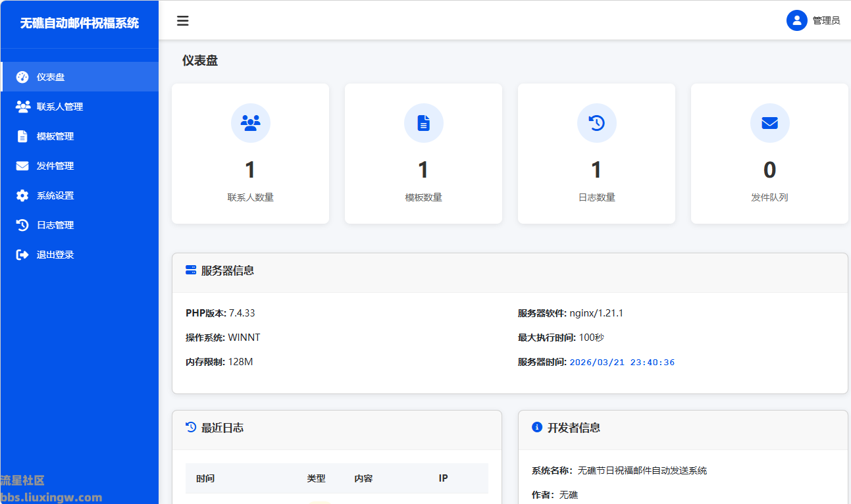Viewport: 851px width, 504px height.
Task: Click the IP column header
Action: [x=443, y=478]
